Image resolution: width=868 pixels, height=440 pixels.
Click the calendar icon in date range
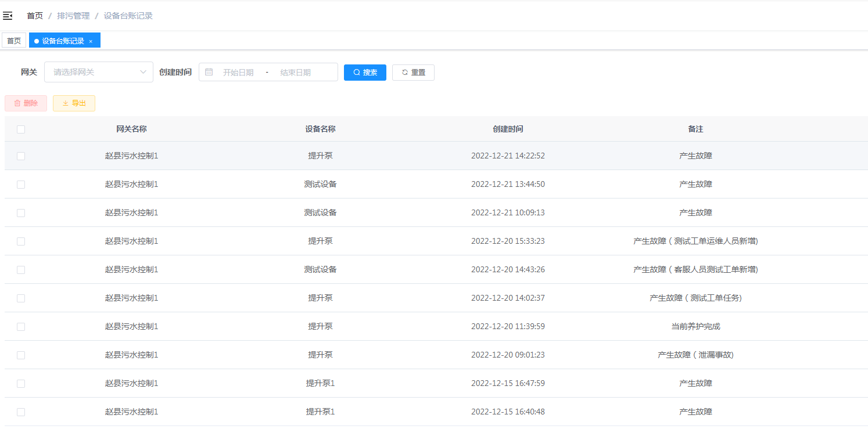click(x=209, y=72)
